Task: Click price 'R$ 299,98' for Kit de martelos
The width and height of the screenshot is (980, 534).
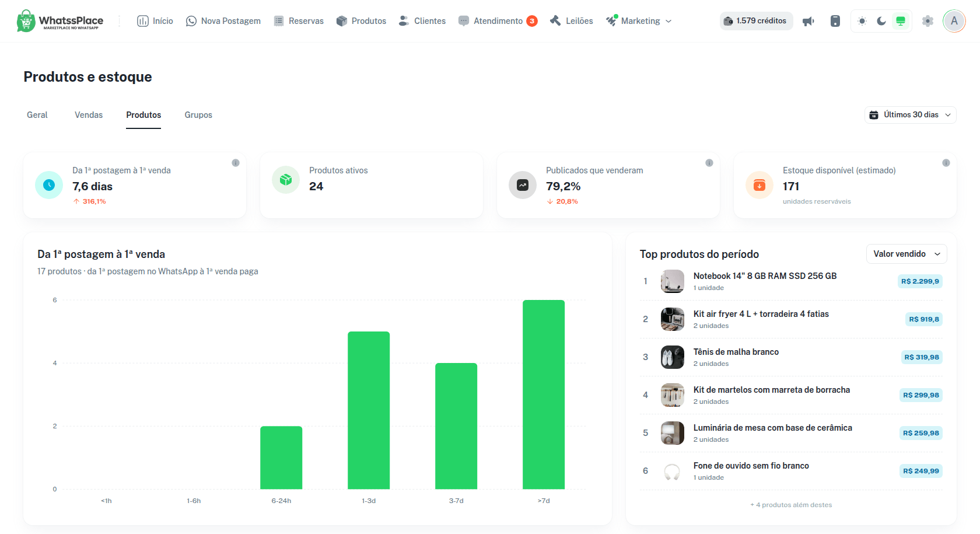Action: pyautogui.click(x=921, y=395)
